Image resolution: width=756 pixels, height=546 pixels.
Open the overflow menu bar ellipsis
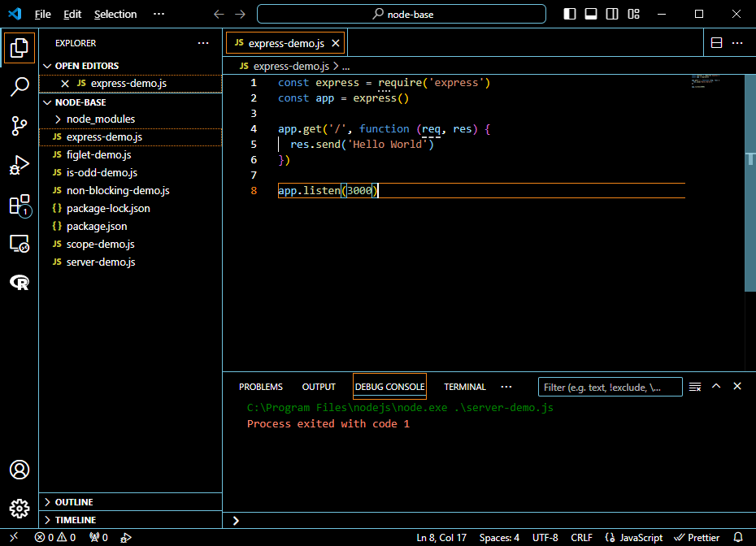coord(159,14)
